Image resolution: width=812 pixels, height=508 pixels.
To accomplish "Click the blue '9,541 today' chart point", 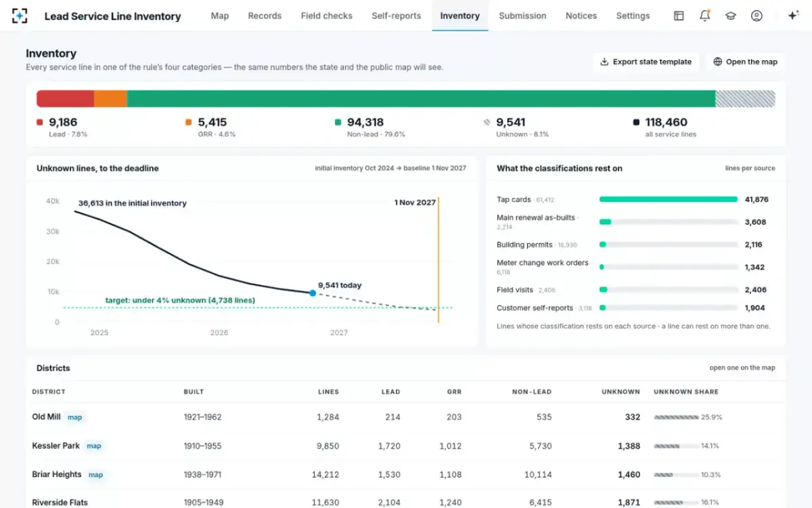I will 313,293.
